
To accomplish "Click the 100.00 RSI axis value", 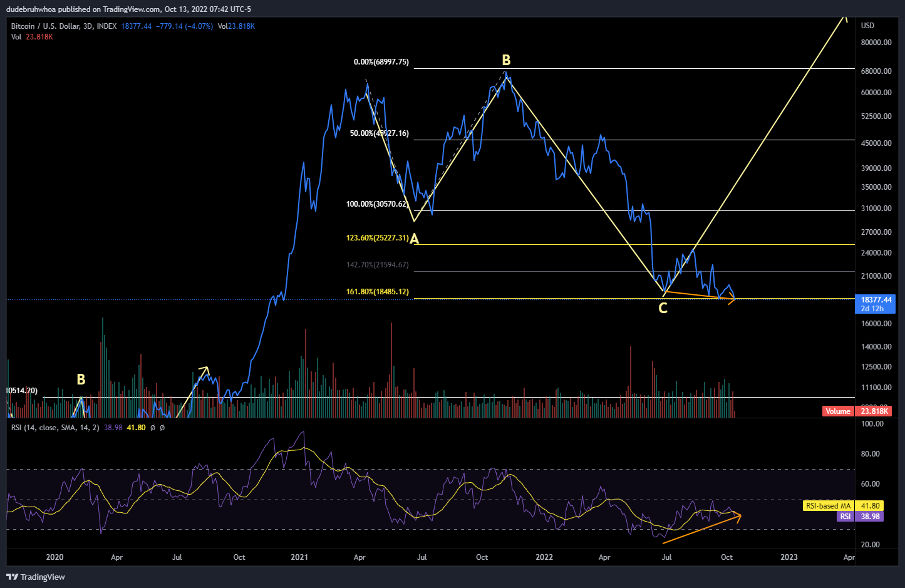I will pyautogui.click(x=872, y=424).
